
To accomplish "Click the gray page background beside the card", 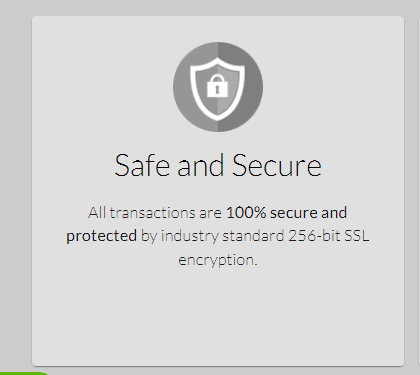I will (x=15, y=187).
